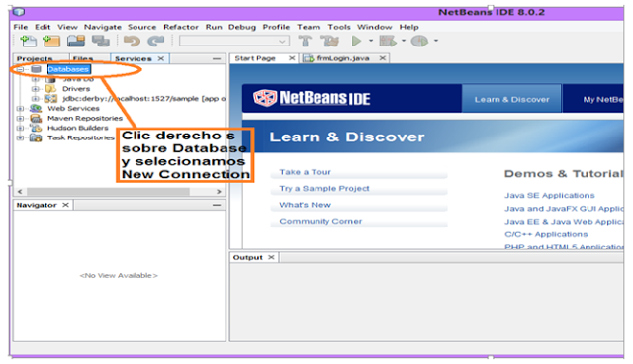Click the NetBeans window title bar cube icon
This screenshot has width=633, height=364.
point(19,12)
